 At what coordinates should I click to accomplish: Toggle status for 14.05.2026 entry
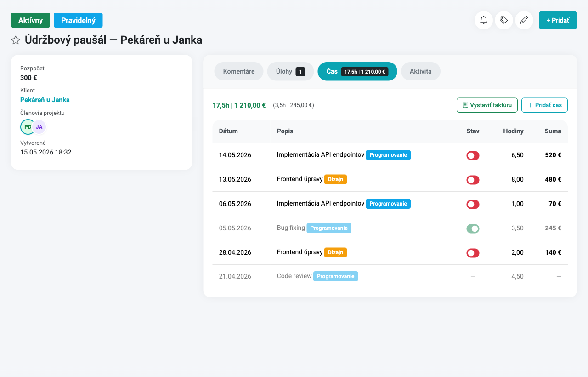[x=473, y=155]
